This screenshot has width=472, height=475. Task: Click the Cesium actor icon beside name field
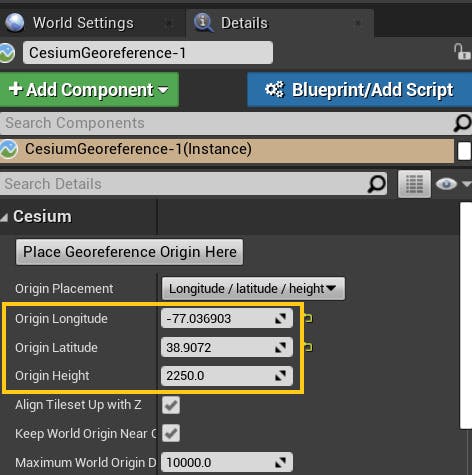(7, 53)
